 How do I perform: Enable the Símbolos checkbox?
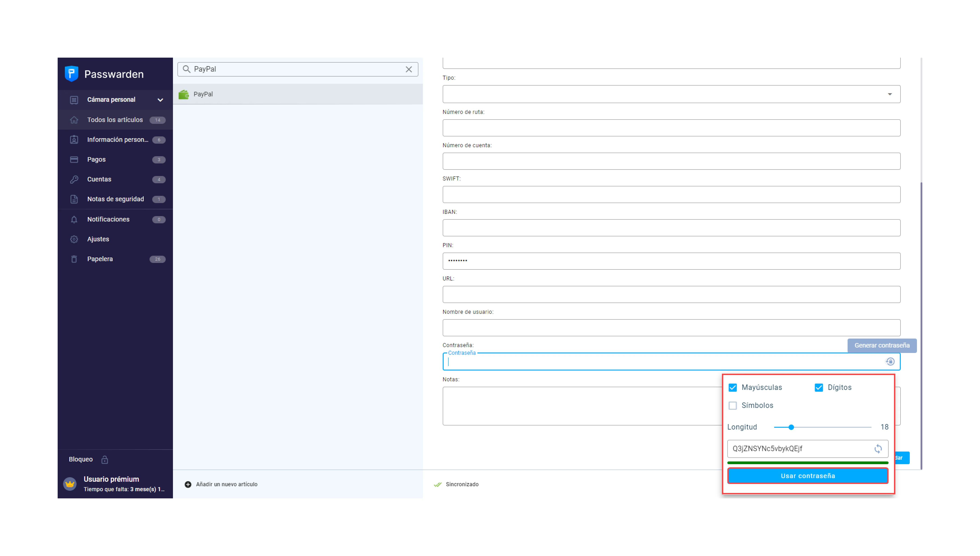733,405
